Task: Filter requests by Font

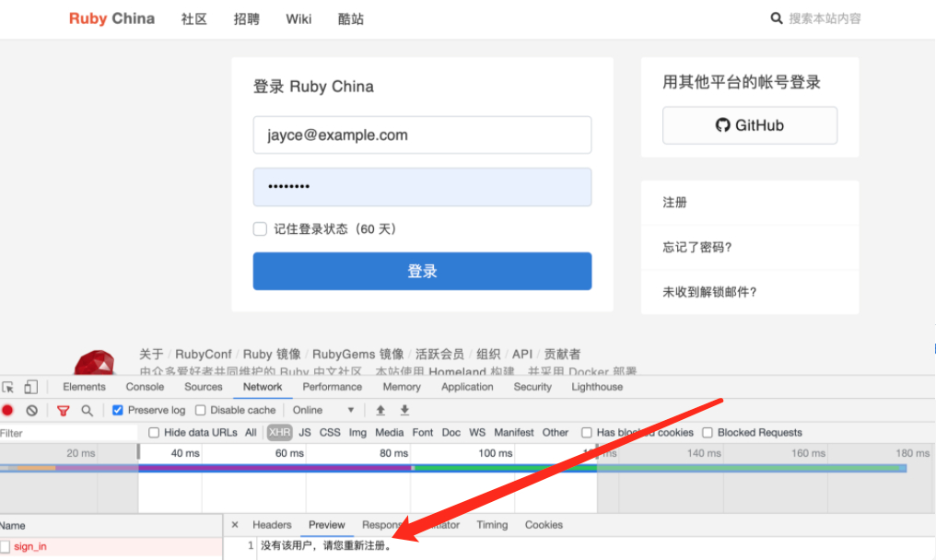Action: 423,432
